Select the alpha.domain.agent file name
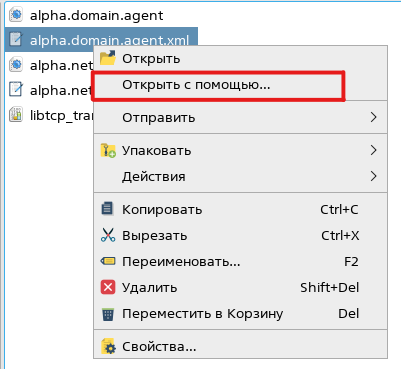 tap(97, 16)
